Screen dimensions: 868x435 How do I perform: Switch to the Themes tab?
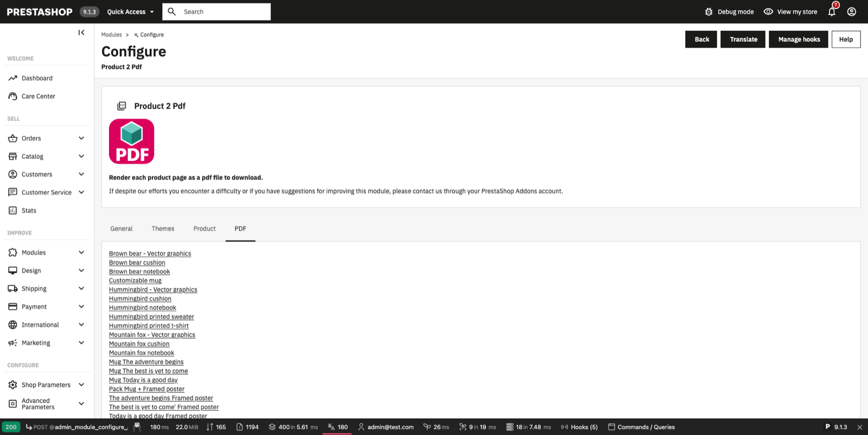[x=163, y=229]
